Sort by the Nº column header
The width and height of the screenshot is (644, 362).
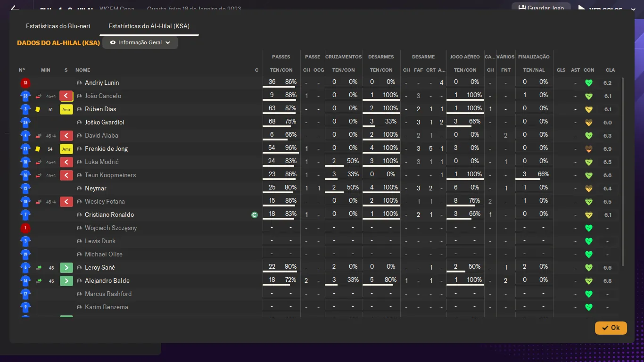pyautogui.click(x=22, y=70)
